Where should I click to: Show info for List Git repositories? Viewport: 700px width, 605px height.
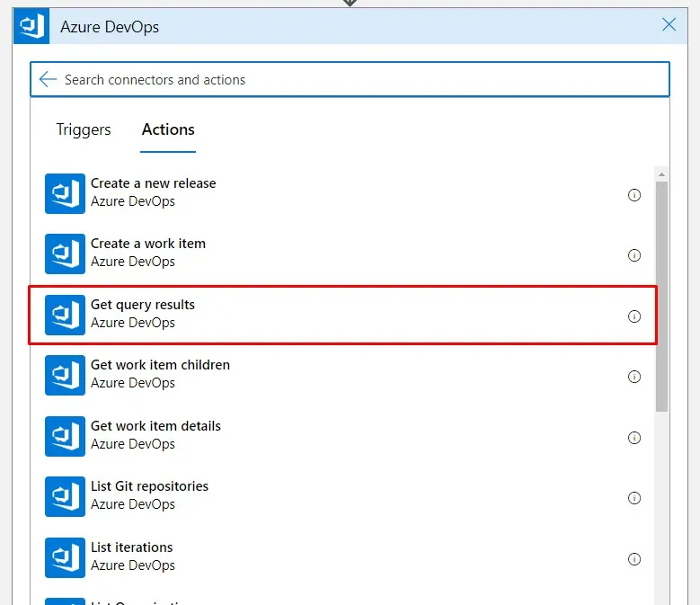click(634, 498)
